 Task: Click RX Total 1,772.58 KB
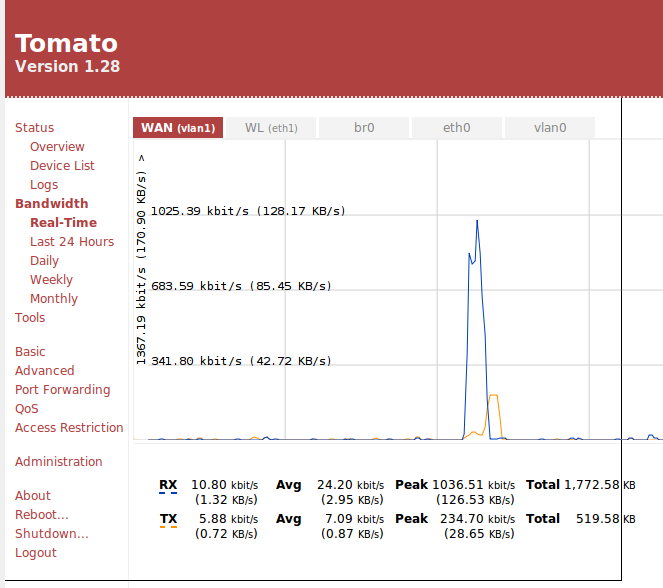coord(600,485)
